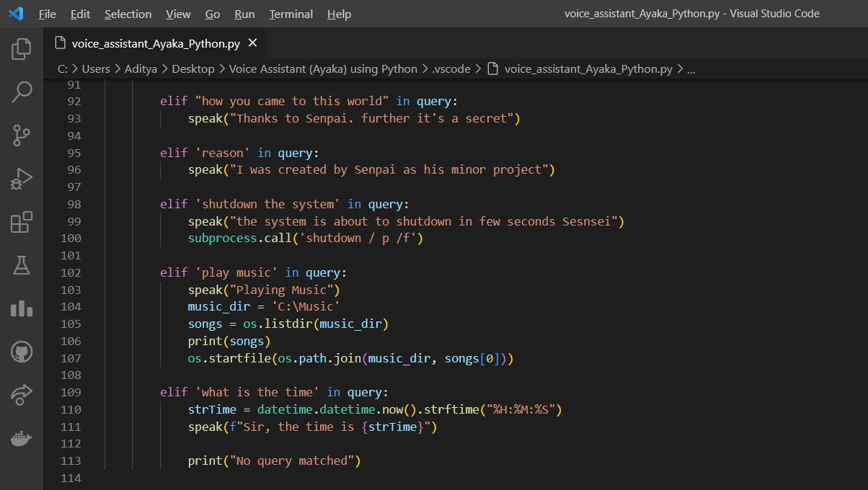The image size is (868, 490).
Task: Open the Docker view
Action: click(22, 438)
